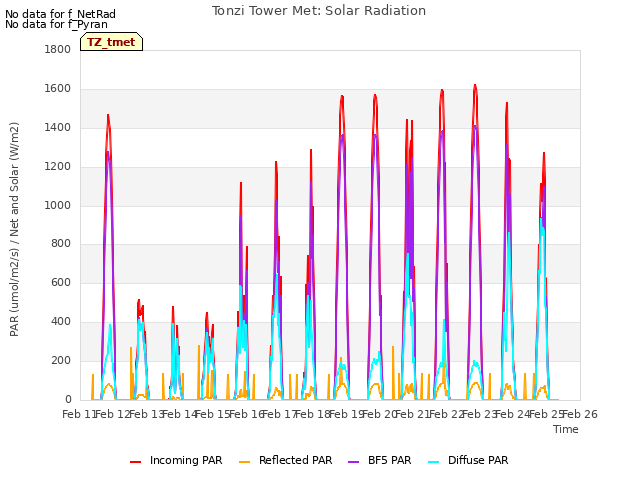Click the red Incoming PAR legend swatch
640x480 pixels.
point(136,462)
